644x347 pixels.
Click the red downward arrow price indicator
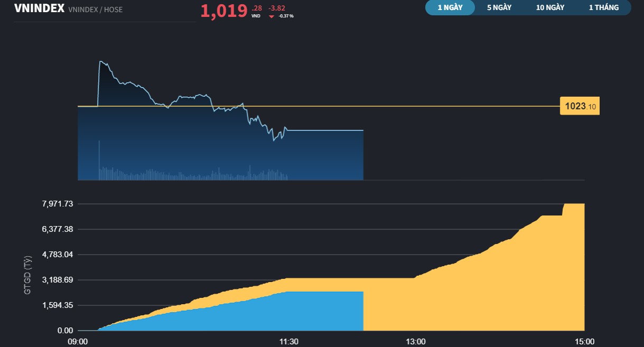point(270,16)
